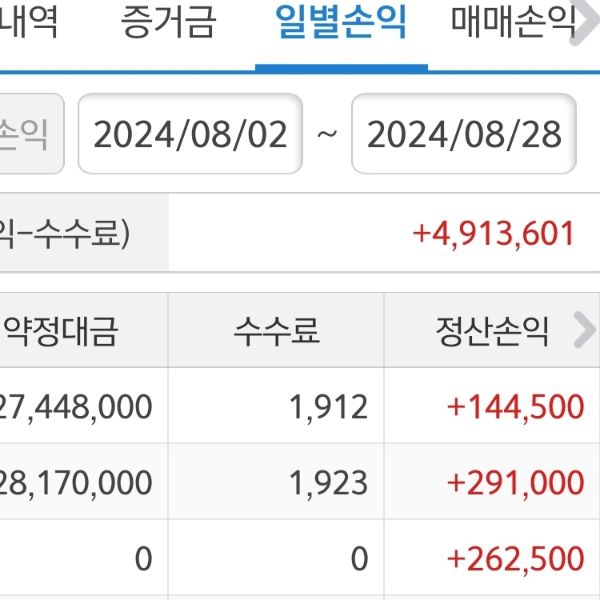Switch to the 일별손익 tab
The image size is (600, 600).
coord(341,24)
